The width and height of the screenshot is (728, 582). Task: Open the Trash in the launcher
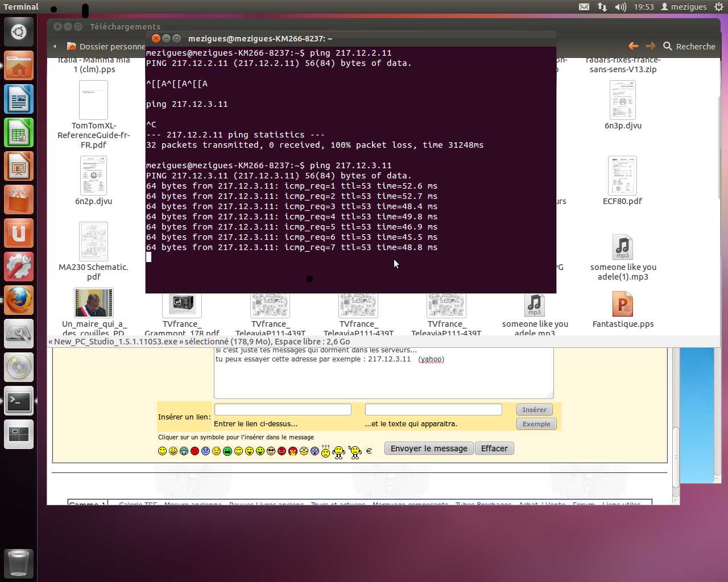click(x=19, y=563)
